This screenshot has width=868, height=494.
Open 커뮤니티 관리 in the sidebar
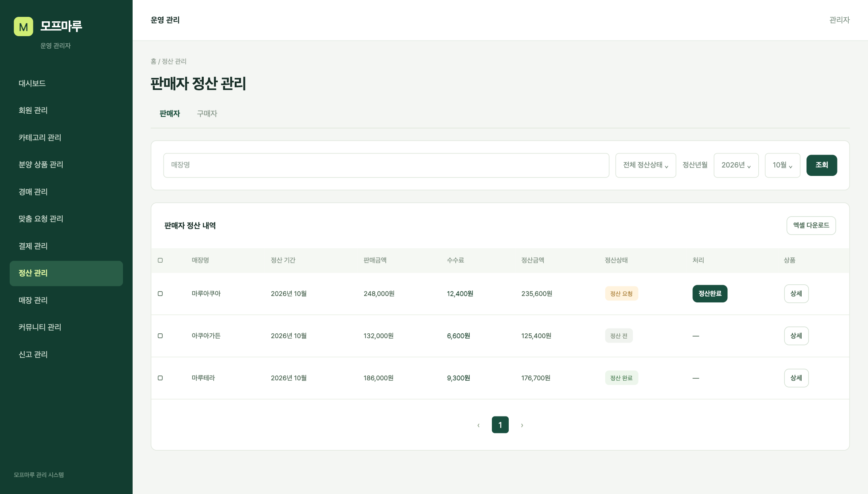click(x=66, y=327)
